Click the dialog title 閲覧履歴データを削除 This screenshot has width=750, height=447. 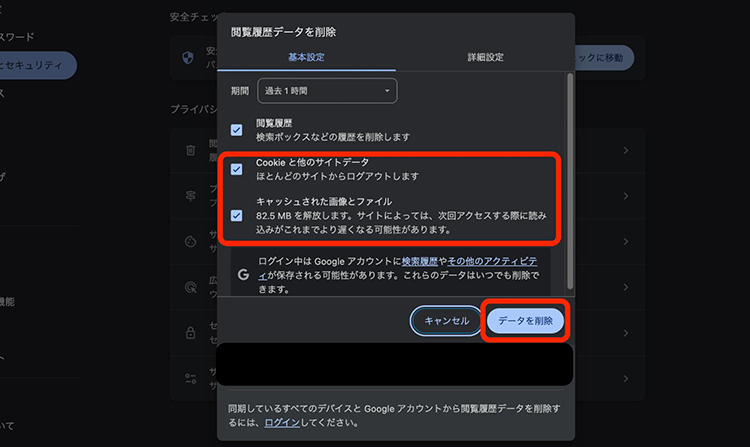(x=283, y=32)
